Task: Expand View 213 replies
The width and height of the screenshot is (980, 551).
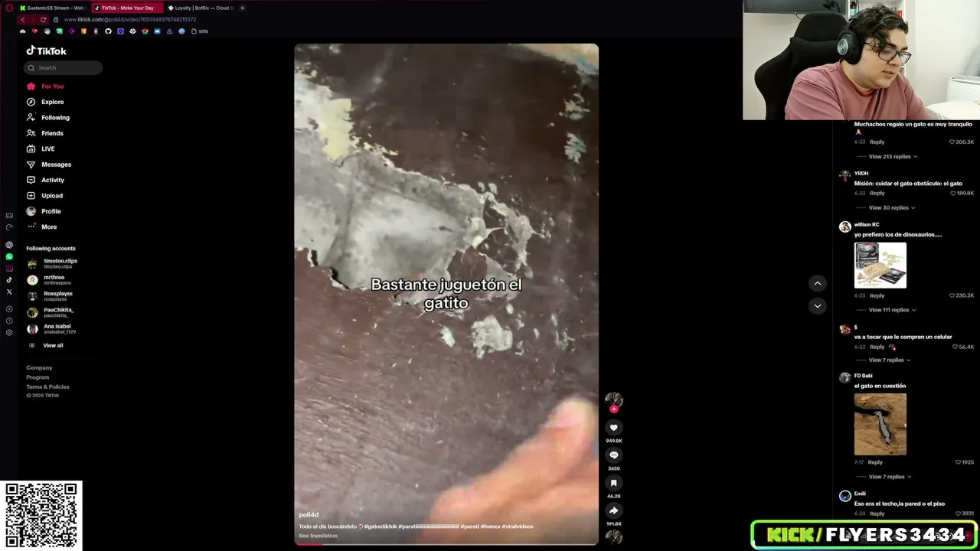Action: 893,156
